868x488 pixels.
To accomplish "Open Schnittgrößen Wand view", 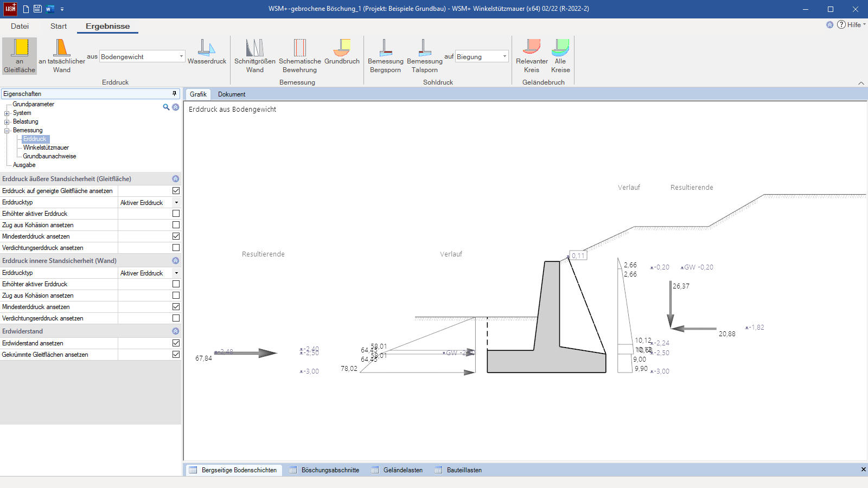I will pyautogui.click(x=254, y=56).
